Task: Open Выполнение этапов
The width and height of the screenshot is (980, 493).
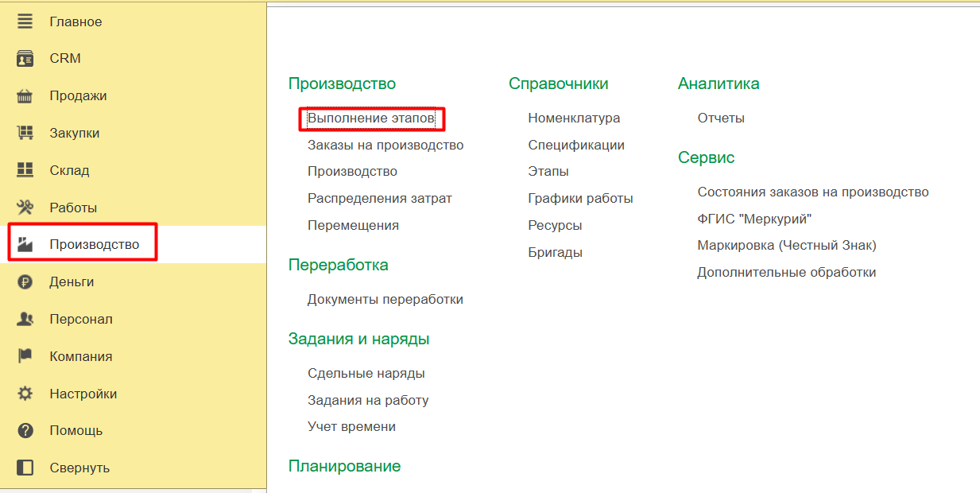Action: click(x=371, y=118)
